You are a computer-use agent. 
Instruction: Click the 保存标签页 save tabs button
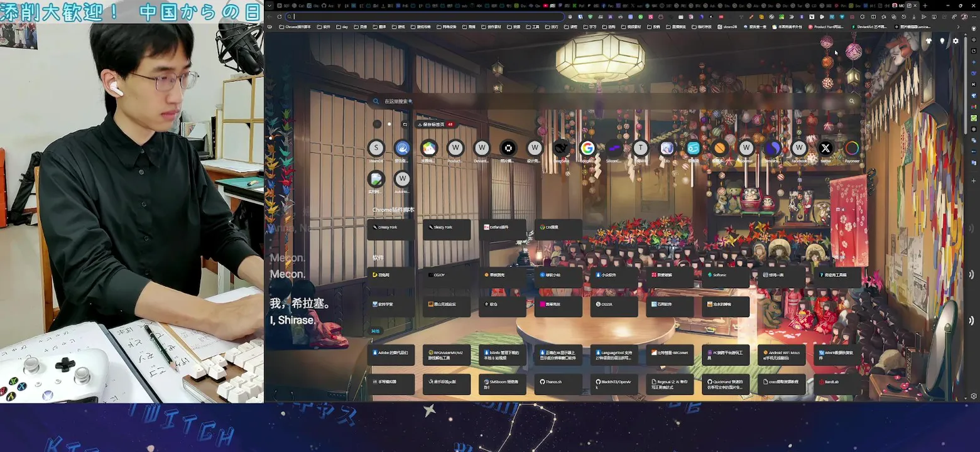click(435, 124)
